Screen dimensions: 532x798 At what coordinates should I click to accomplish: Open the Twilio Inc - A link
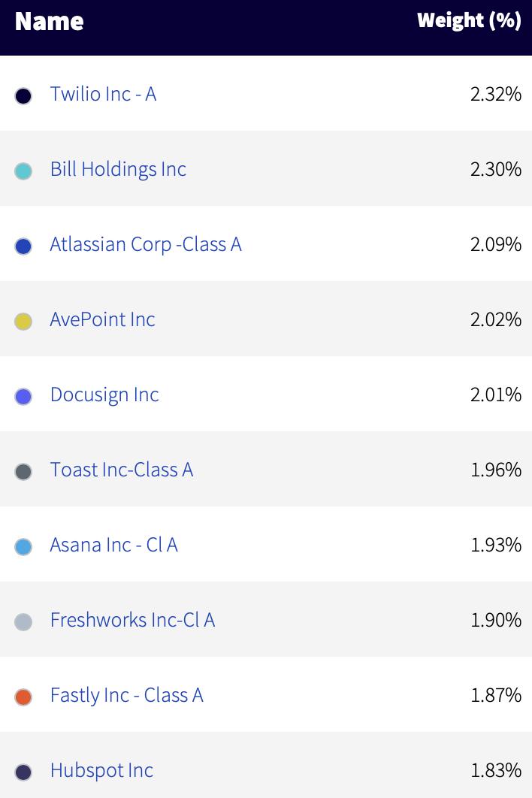click(x=103, y=94)
